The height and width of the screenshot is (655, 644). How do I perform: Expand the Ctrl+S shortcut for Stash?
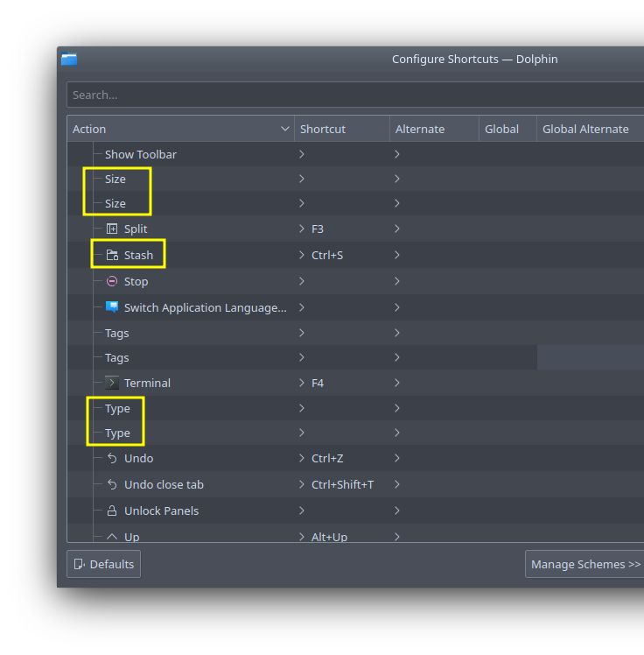pos(302,256)
